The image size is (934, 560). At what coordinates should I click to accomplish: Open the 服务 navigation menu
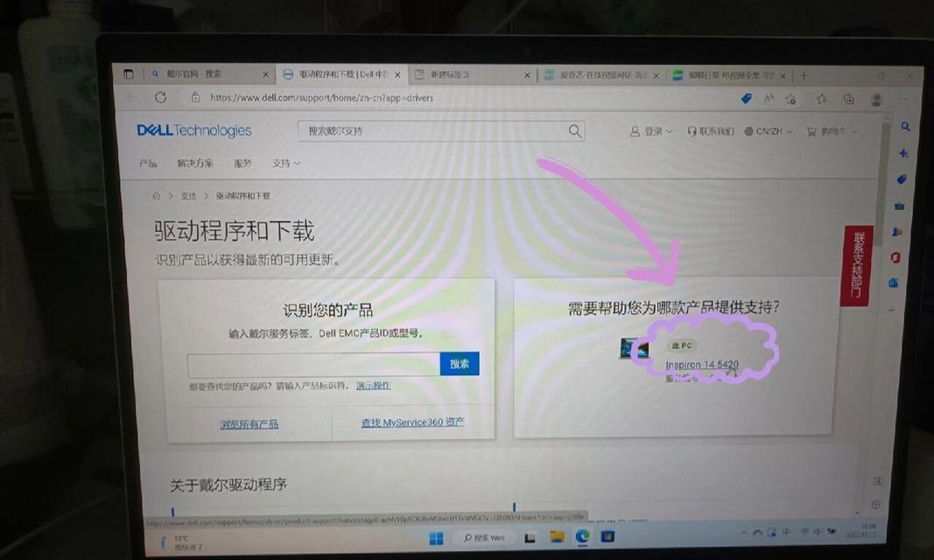click(x=242, y=163)
